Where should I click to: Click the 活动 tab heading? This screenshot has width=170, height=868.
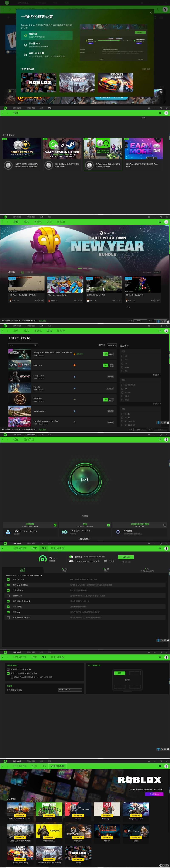tap(16, 113)
